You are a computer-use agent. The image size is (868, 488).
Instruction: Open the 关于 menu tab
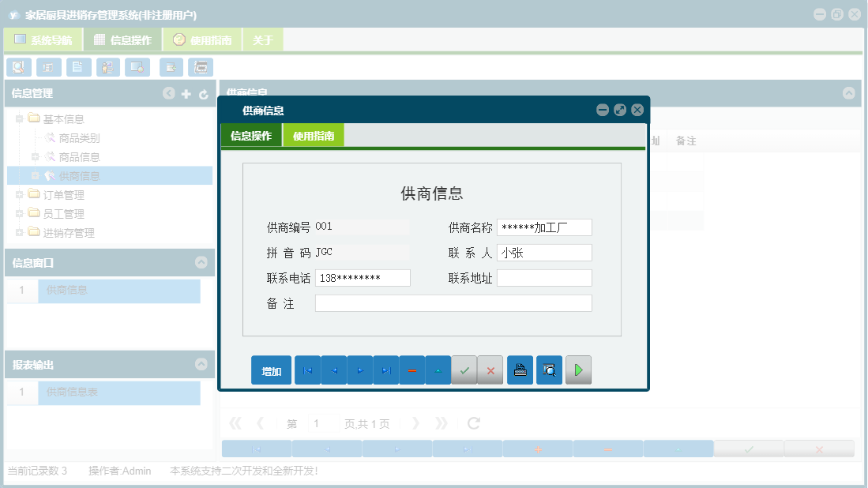[x=263, y=39]
